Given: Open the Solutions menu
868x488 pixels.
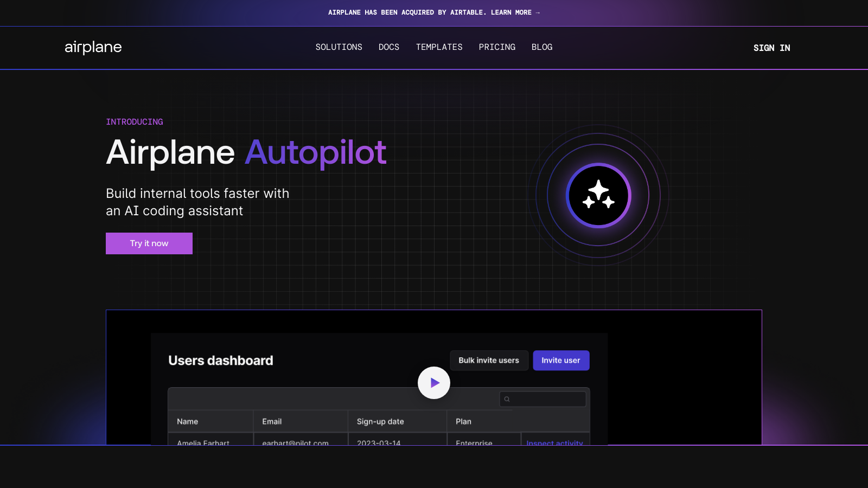Looking at the screenshot, I should [339, 47].
